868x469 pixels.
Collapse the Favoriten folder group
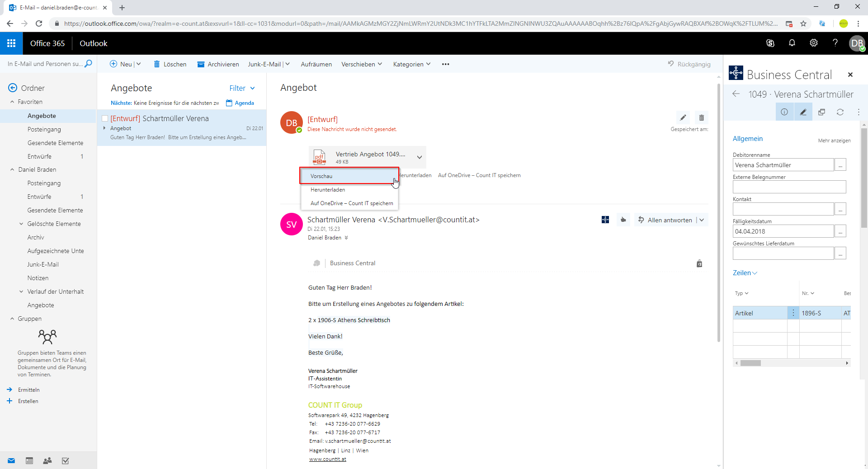12,102
